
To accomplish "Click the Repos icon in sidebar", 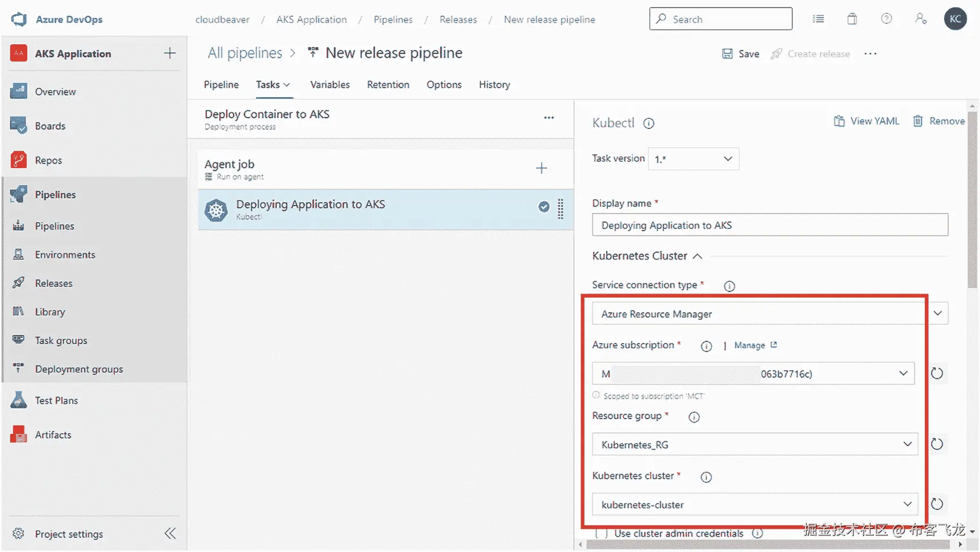I will (19, 160).
